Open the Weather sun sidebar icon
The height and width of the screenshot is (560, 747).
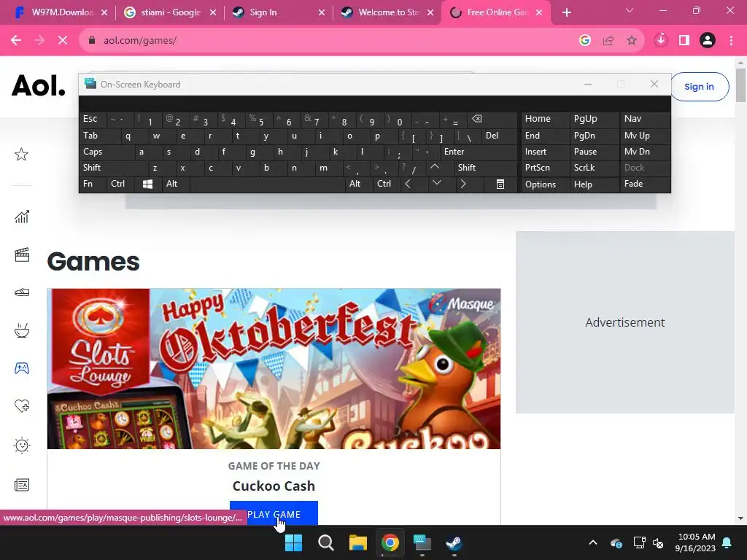pyautogui.click(x=21, y=446)
